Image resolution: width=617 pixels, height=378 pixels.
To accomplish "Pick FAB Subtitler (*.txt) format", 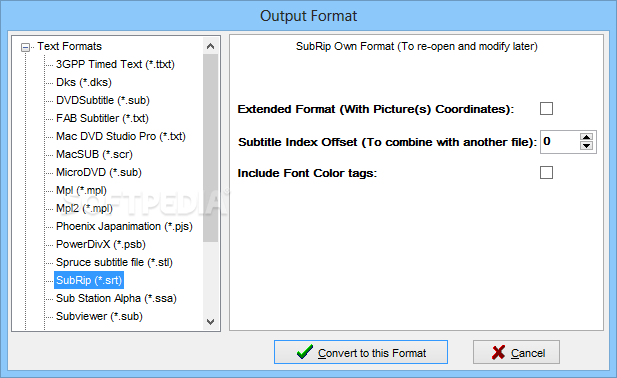I will click(x=102, y=118).
